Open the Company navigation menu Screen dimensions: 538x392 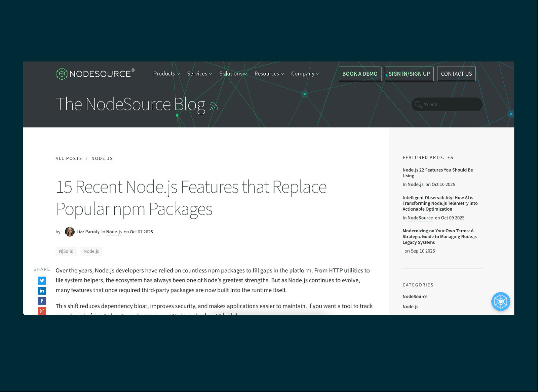point(305,74)
